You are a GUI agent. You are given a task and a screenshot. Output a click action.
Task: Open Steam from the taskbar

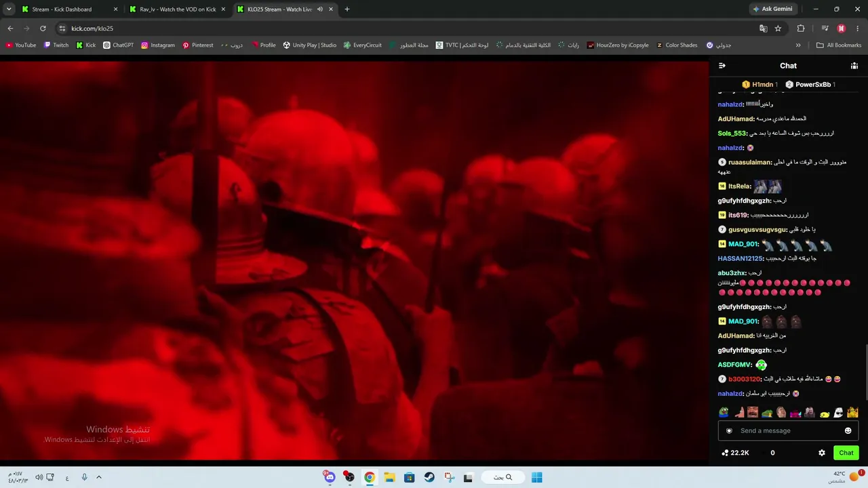429,477
